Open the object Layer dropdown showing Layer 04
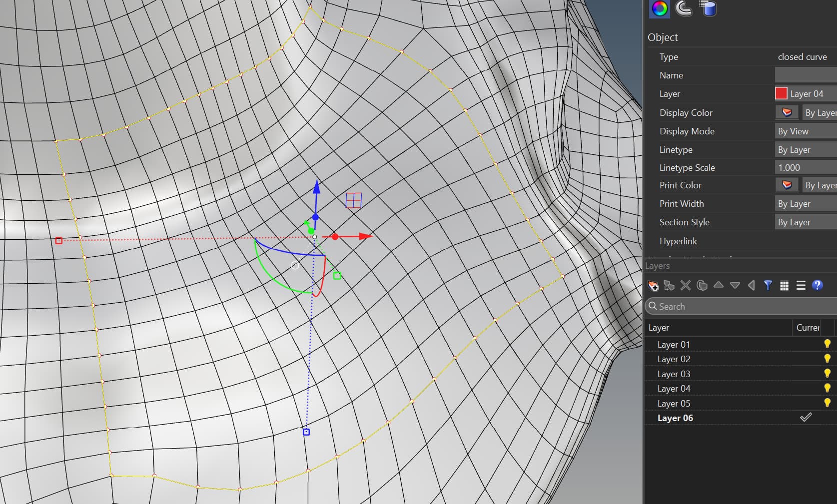The height and width of the screenshot is (504, 837). [x=806, y=94]
